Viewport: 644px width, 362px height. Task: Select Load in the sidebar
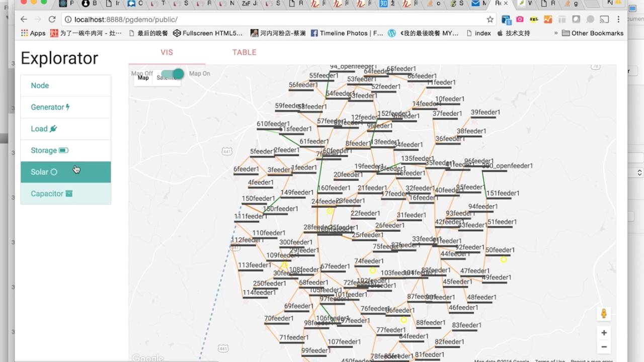[65, 129]
